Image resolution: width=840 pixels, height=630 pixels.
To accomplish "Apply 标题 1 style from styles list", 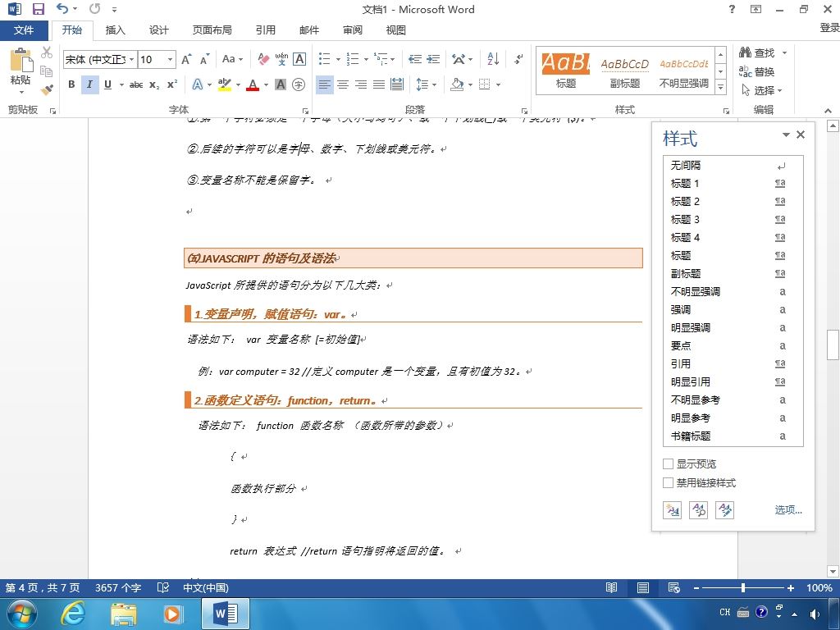I will coord(733,183).
